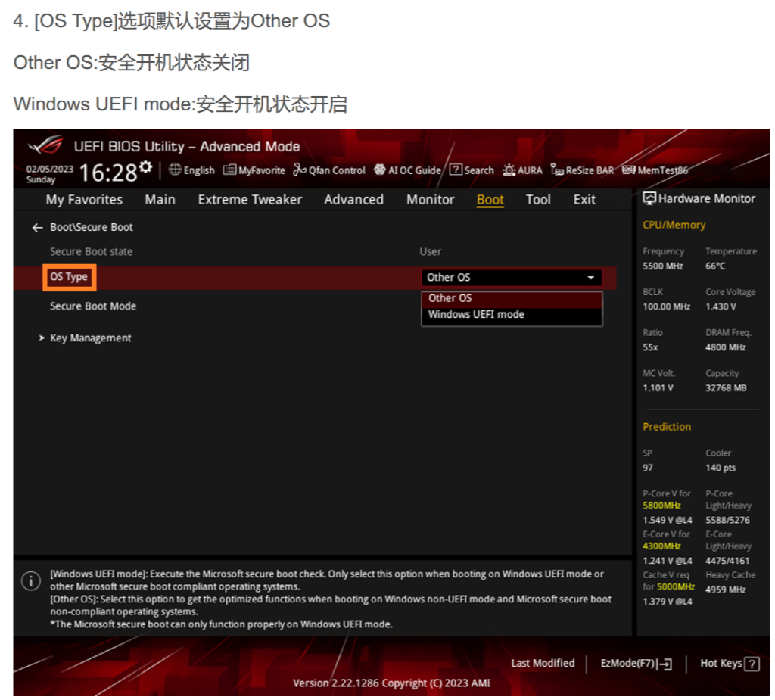Switch to EzMode(F7)
This screenshot has height=700, width=775.
point(636,664)
